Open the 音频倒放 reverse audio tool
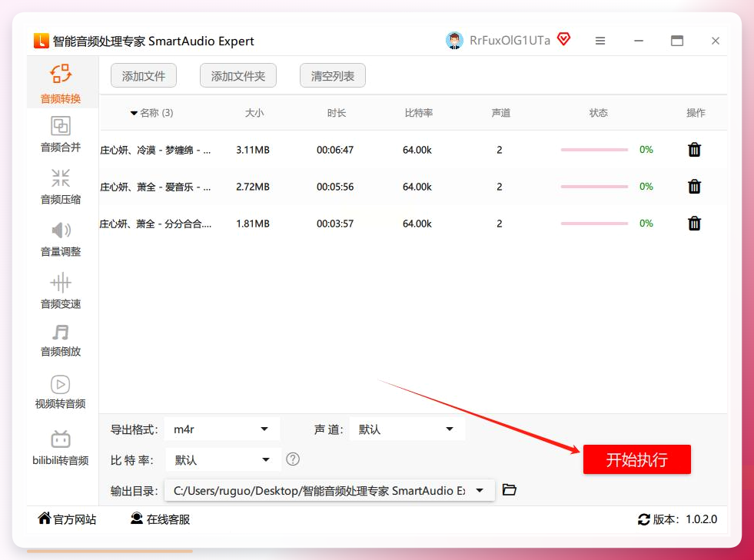Screen dimensions: 754x560 61,340
